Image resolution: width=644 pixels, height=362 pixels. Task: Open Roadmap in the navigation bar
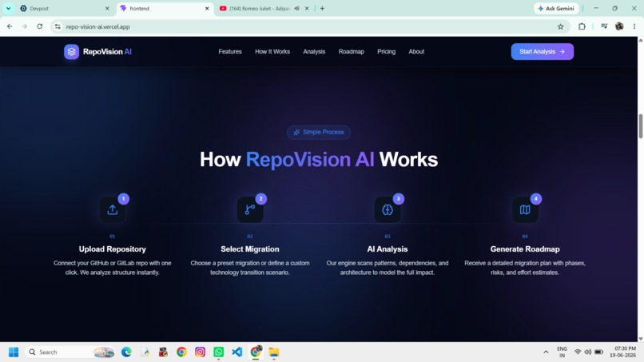click(351, 52)
